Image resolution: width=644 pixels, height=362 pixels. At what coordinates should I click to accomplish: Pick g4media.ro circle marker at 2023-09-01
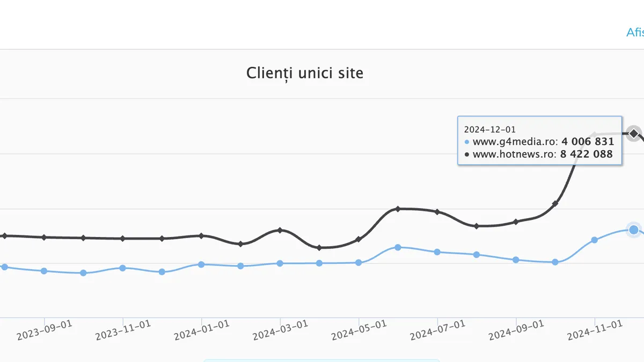coord(44,271)
